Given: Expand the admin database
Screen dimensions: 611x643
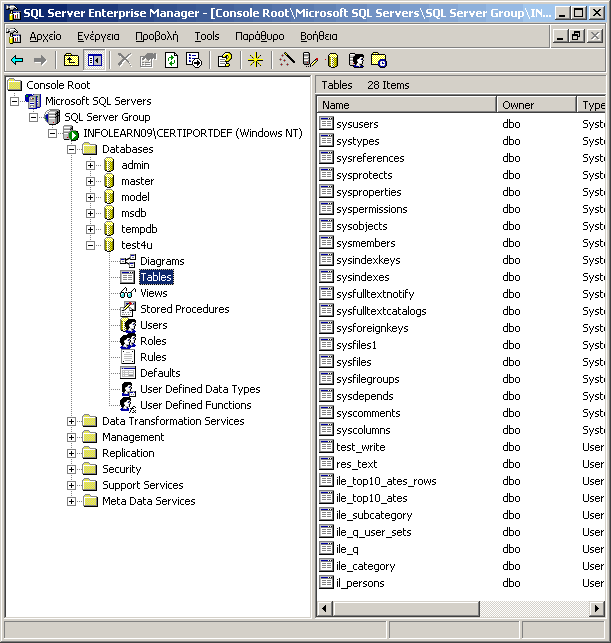Looking at the screenshot, I should pos(91,165).
